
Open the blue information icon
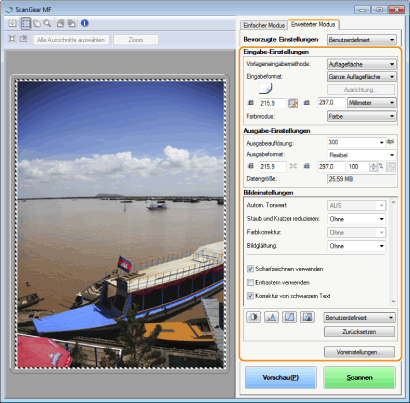(85, 23)
